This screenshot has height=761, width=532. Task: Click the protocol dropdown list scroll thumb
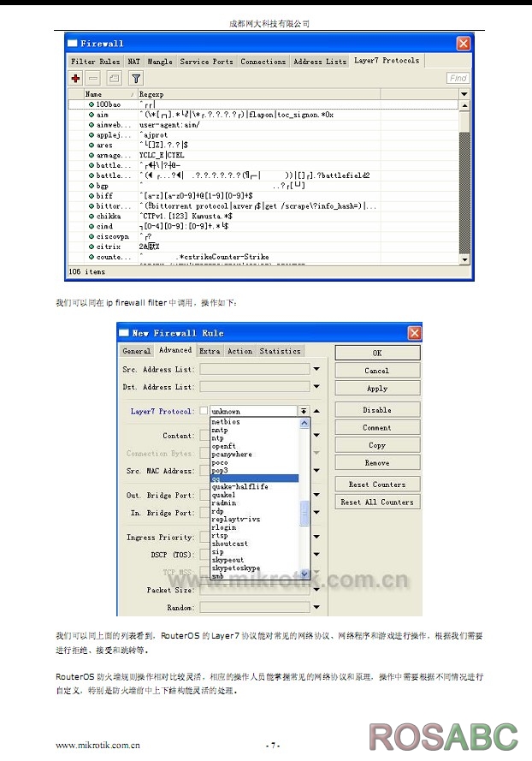tap(304, 513)
